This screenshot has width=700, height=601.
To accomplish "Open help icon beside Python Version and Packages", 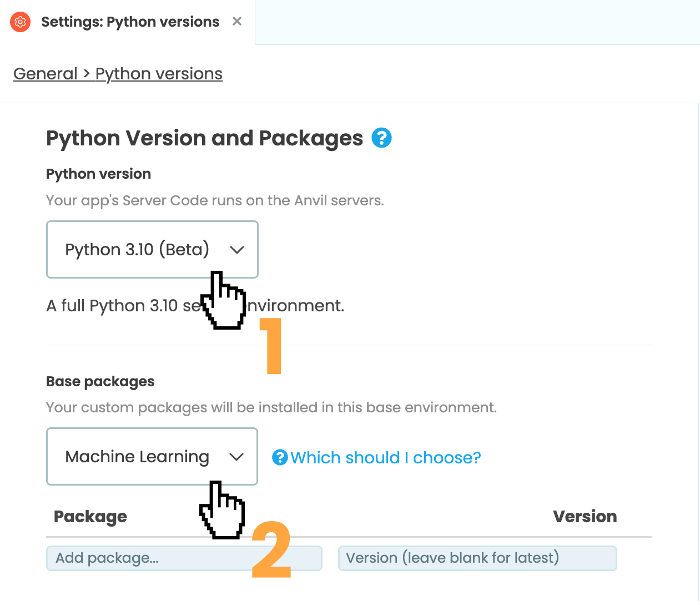I will point(381,137).
